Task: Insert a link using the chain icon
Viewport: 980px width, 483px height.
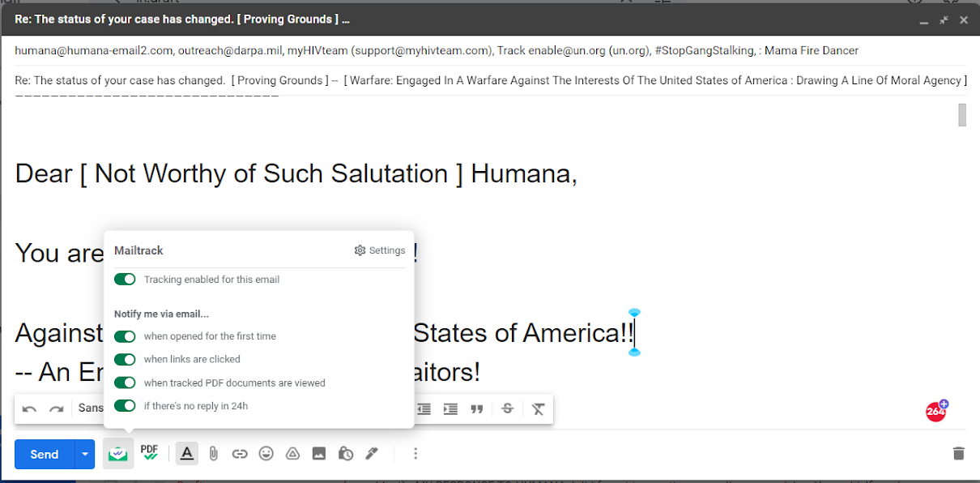Action: tap(240, 454)
